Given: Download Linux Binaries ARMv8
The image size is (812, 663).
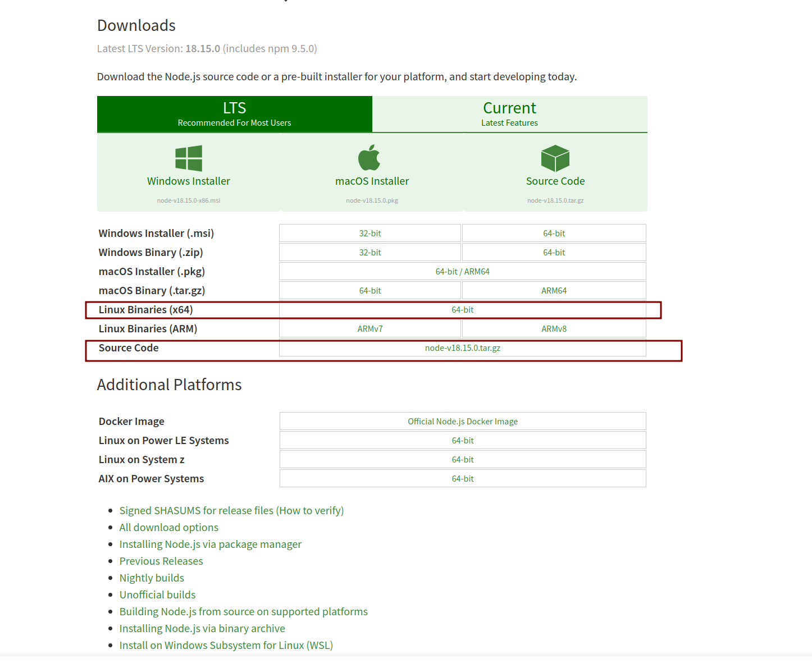Looking at the screenshot, I should coord(554,328).
